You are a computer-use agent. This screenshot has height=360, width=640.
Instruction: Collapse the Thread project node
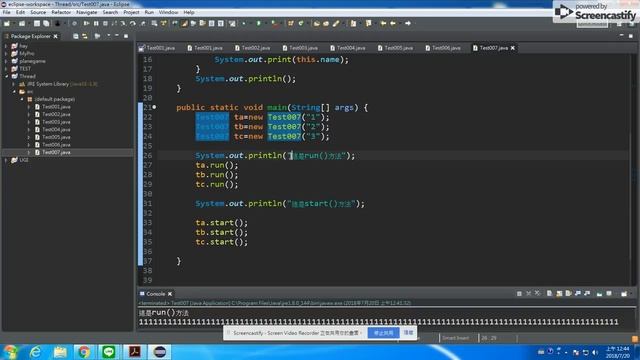coord(6,76)
